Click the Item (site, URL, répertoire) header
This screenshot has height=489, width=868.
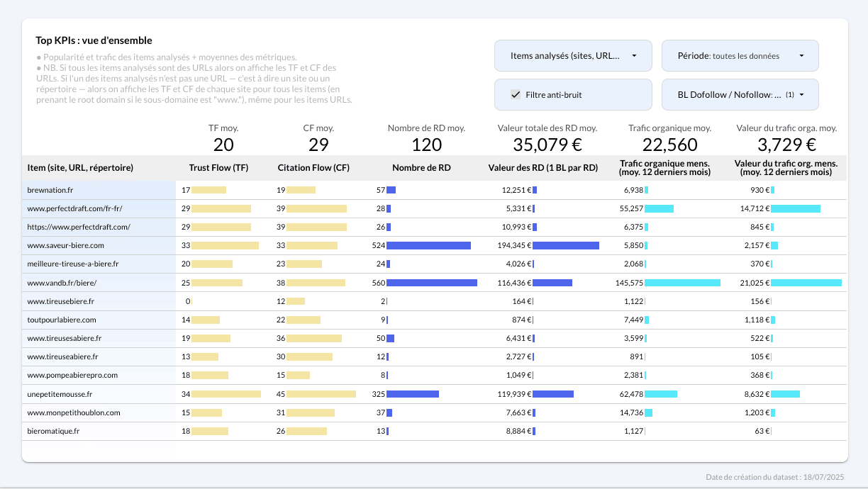[80, 168]
